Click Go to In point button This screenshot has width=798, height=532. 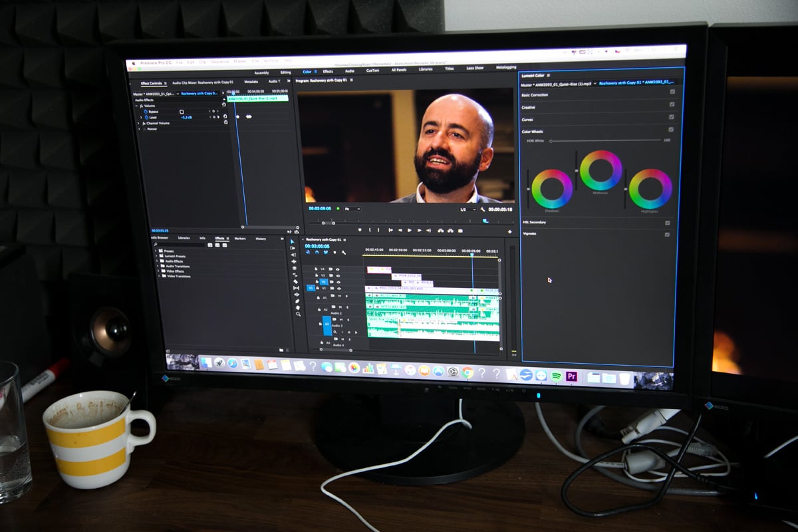[391, 230]
